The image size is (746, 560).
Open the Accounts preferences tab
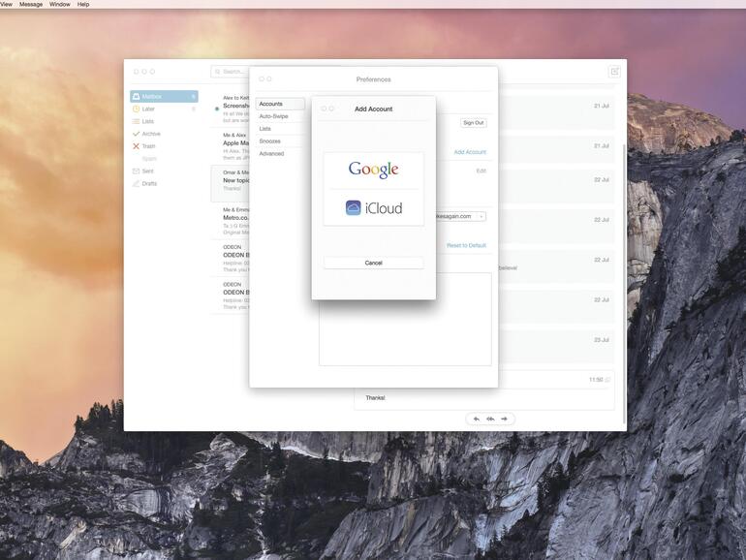pos(280,104)
